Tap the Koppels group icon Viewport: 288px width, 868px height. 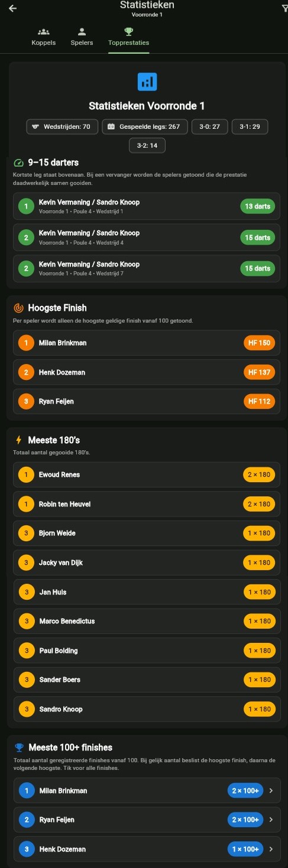point(43,32)
